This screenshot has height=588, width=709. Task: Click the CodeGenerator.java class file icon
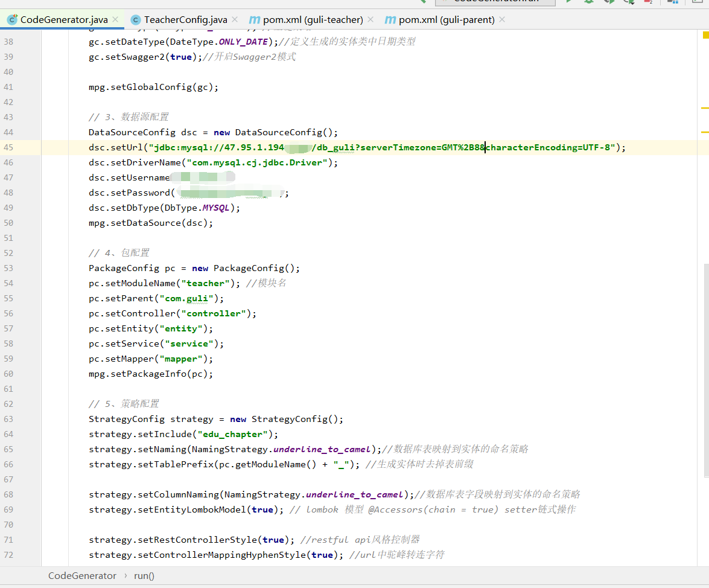pyautogui.click(x=12, y=20)
